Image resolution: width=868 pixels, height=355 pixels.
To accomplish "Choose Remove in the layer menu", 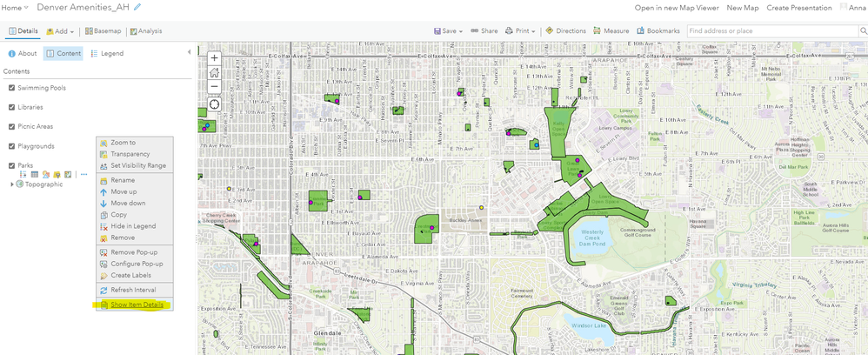I will [123, 238].
